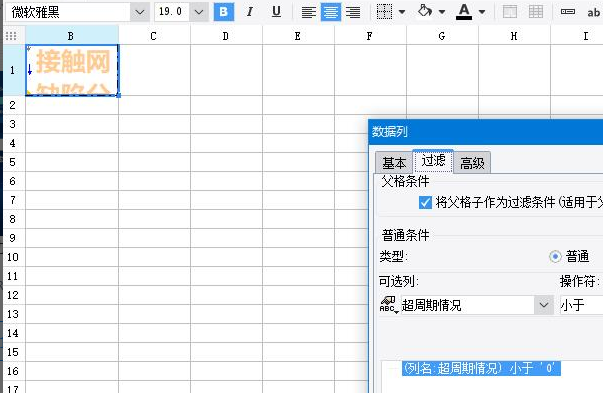Screen dimensions: 603x393
Task: Switch to the 高级 tab
Action: click(x=472, y=163)
